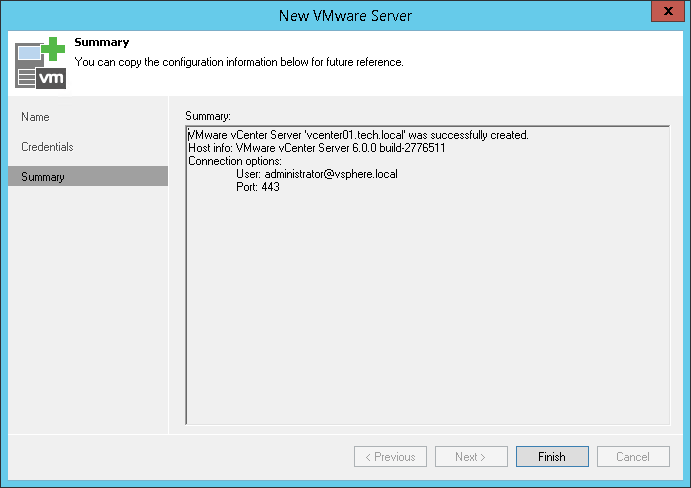This screenshot has height=488, width=691.
Task: Click the Port: 443 line
Action: (258, 187)
